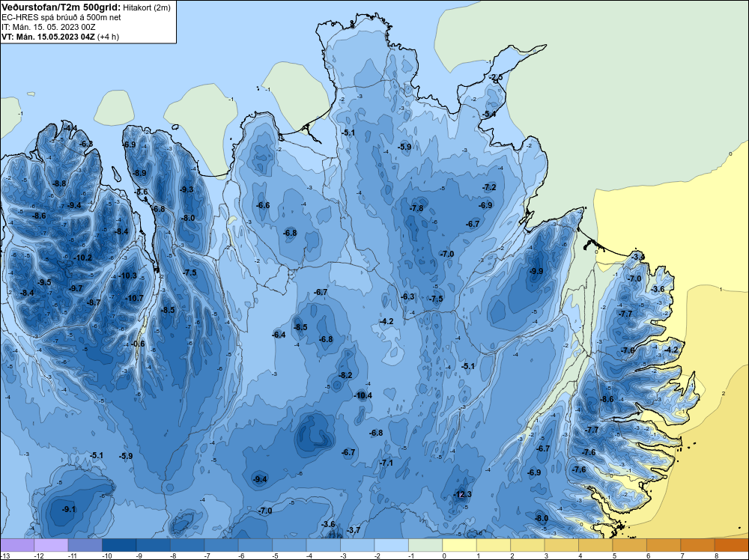Click legend swatch between 6 and 7
The image size is (749, 560).
[x=664, y=545]
